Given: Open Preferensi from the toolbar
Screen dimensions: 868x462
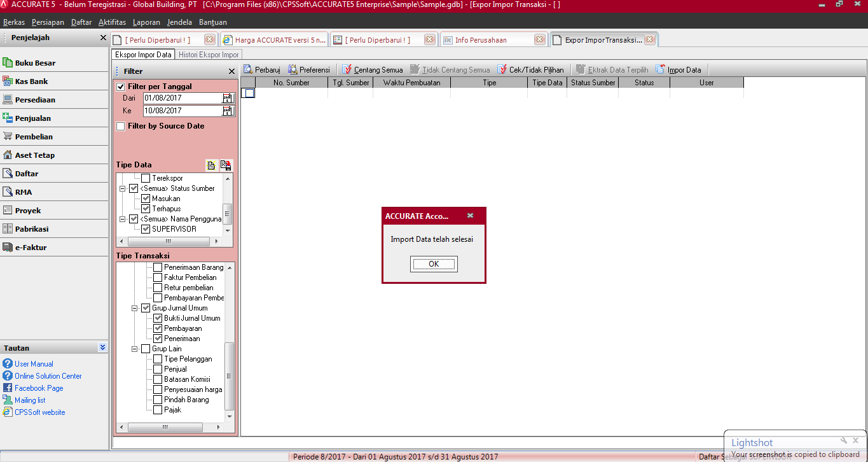Looking at the screenshot, I should [293, 70].
